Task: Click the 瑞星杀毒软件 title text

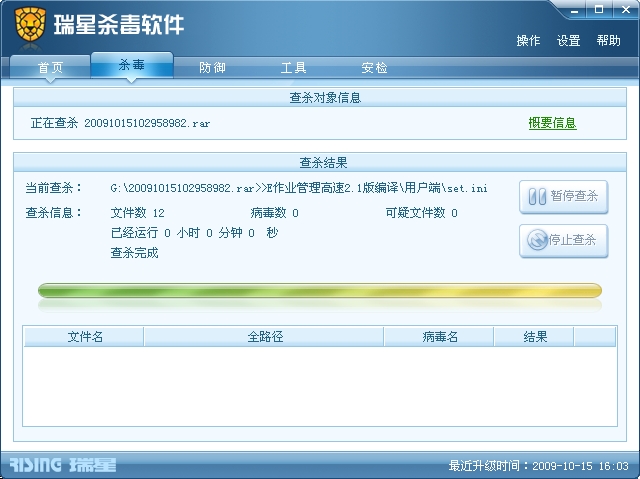Action: coord(119,24)
